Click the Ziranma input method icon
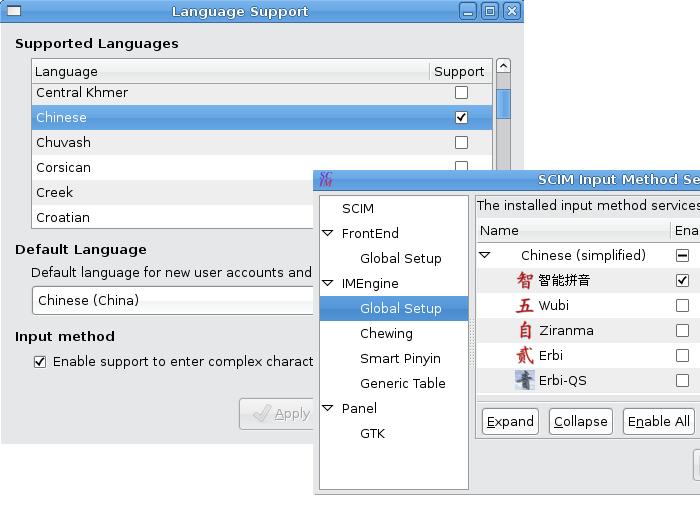This screenshot has height=525, width=700. [525, 330]
